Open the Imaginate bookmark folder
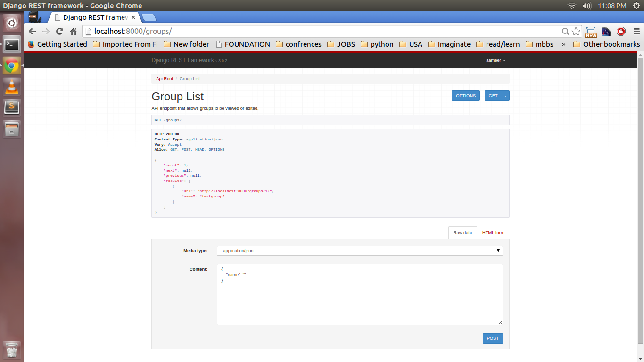Image resolution: width=644 pixels, height=362 pixels. click(449, 44)
